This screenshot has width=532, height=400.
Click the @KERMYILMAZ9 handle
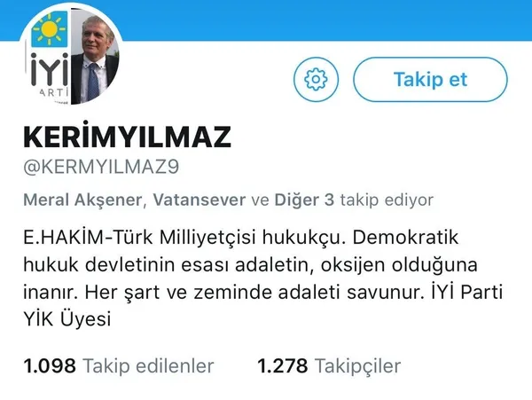point(101,167)
